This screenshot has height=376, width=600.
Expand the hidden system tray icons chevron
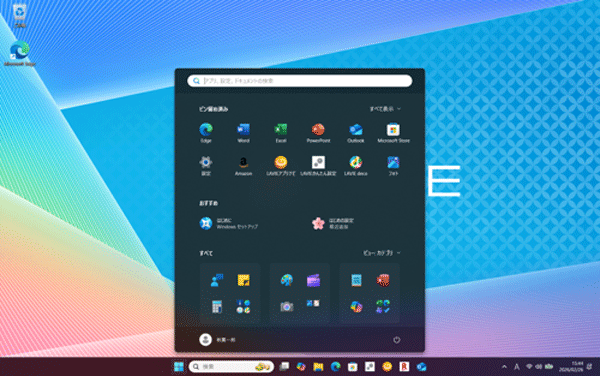click(504, 367)
